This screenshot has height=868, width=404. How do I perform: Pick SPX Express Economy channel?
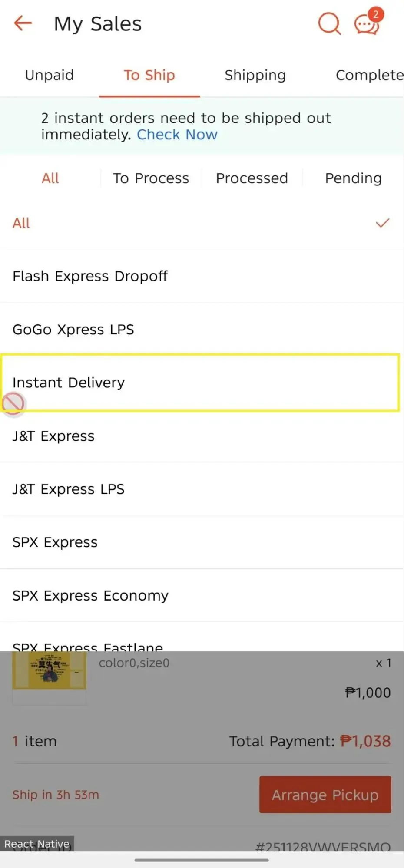[x=202, y=595]
